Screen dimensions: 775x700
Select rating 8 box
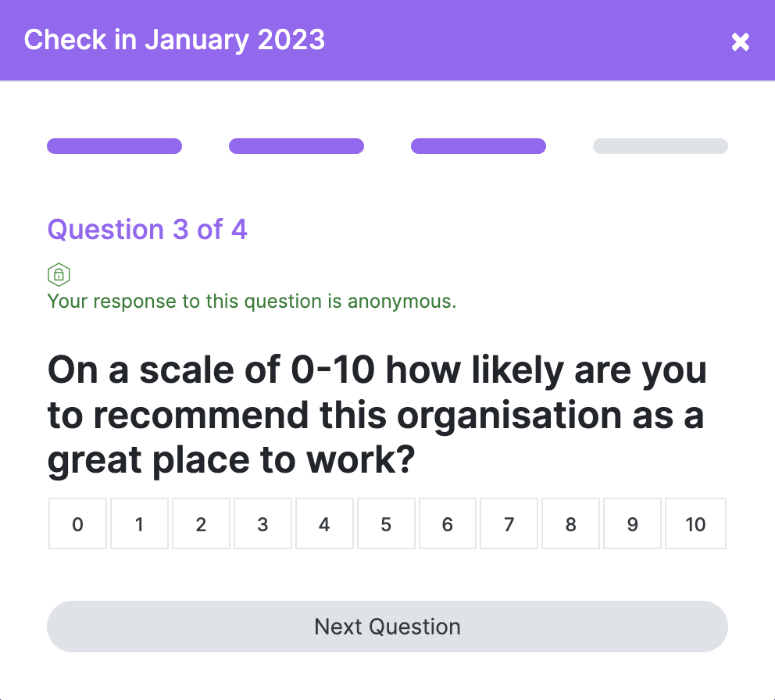click(x=570, y=523)
